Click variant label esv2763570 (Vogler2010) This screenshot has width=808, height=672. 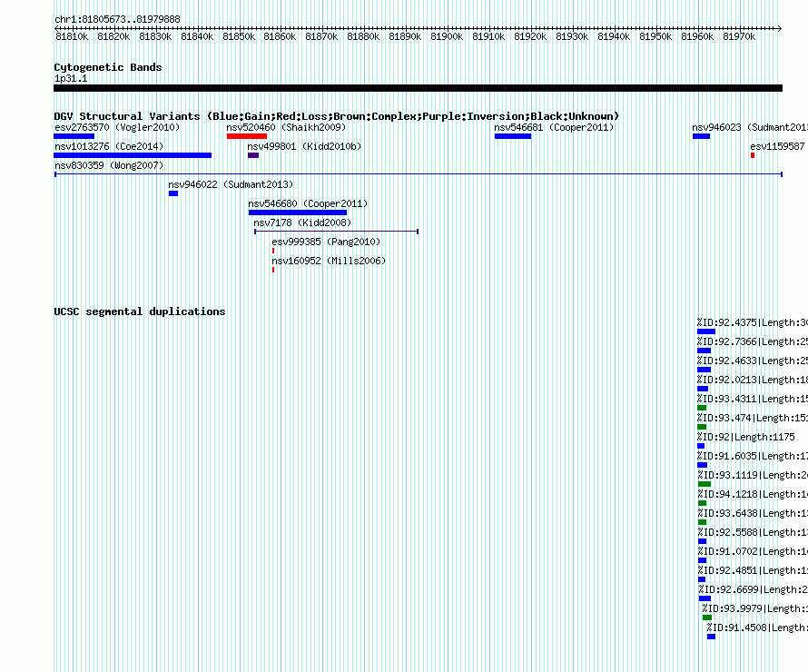(x=117, y=127)
